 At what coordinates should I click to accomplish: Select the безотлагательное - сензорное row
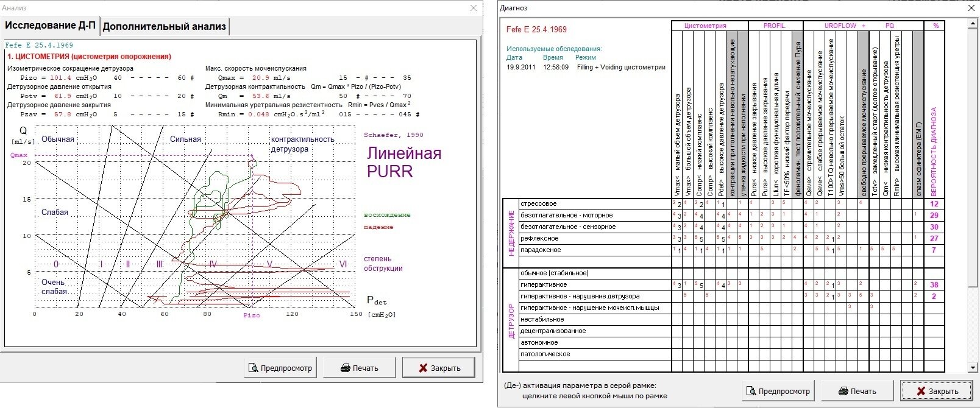point(568,227)
